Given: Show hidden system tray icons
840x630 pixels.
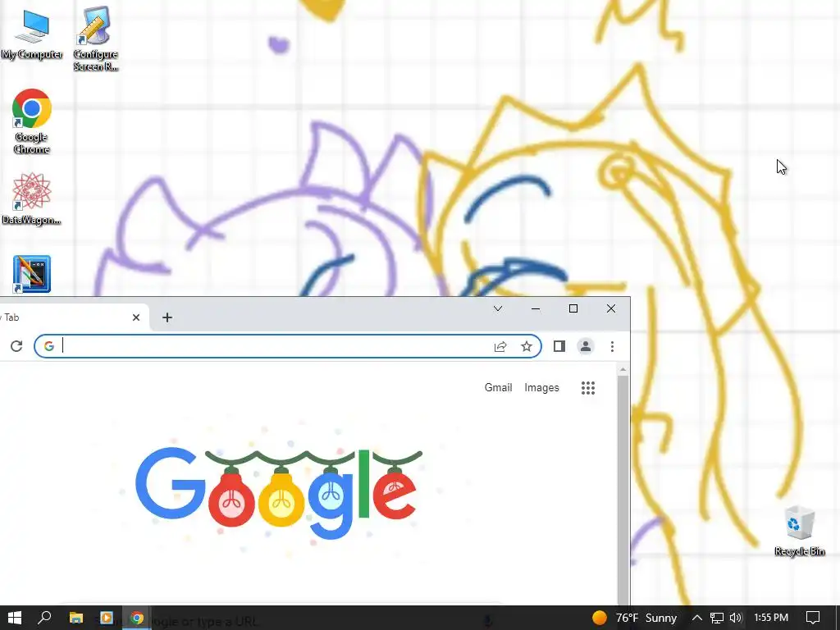Looking at the screenshot, I should [x=697, y=618].
